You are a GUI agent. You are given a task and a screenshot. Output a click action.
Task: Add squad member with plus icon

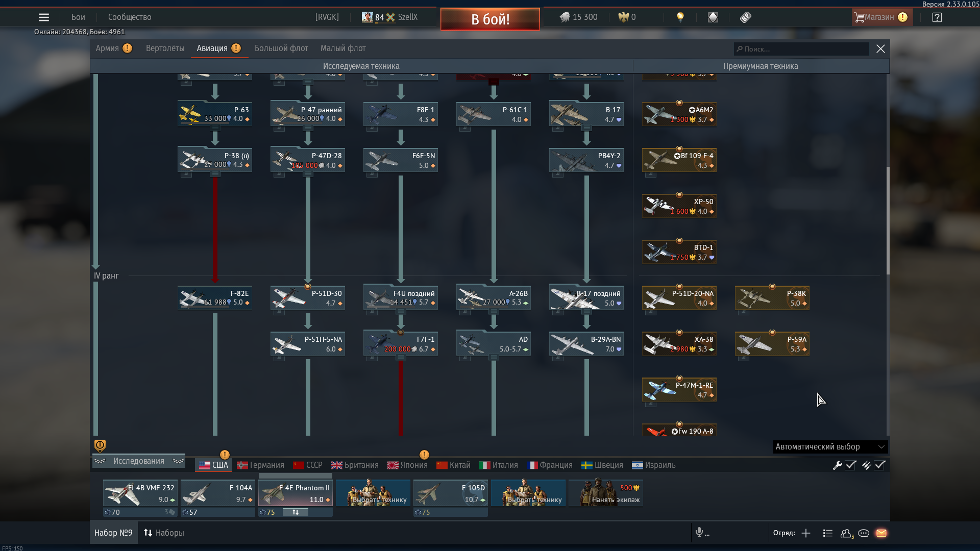806,533
